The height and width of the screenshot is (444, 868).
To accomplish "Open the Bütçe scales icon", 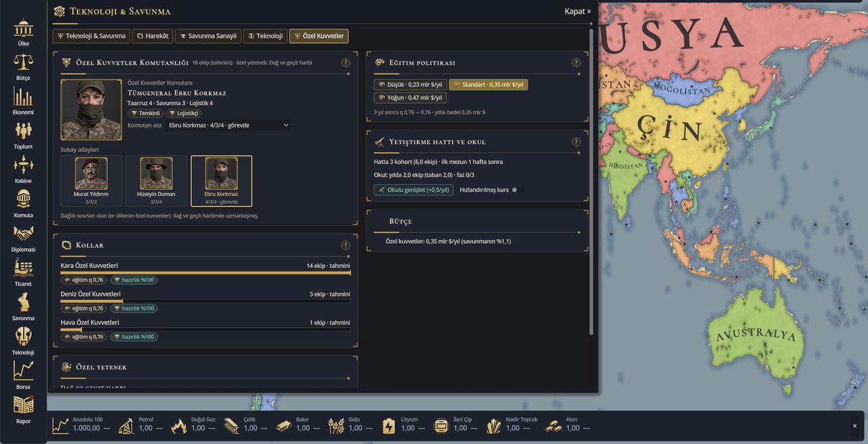I will point(23,66).
